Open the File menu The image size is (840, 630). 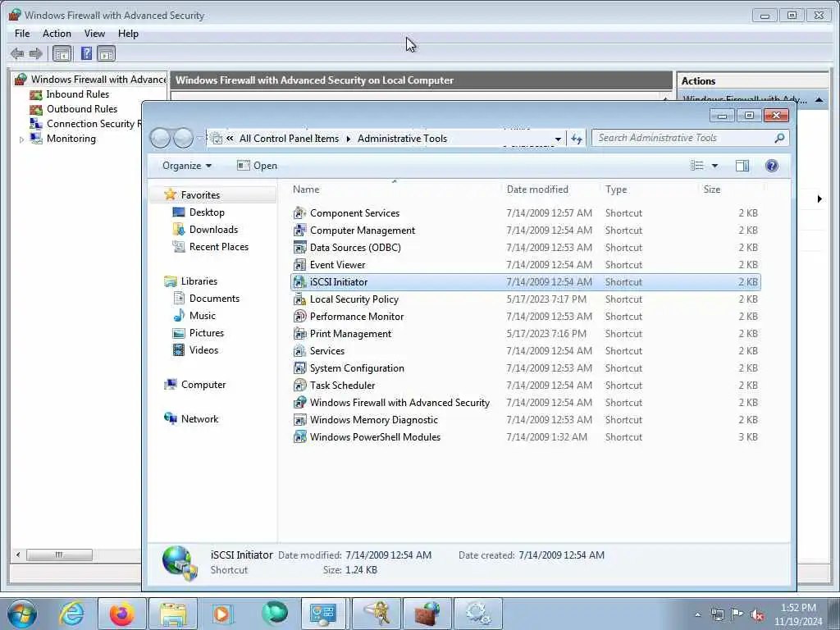click(22, 33)
